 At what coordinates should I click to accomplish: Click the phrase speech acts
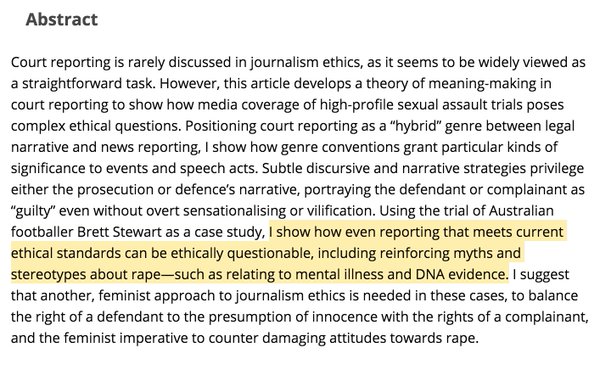tap(217, 169)
